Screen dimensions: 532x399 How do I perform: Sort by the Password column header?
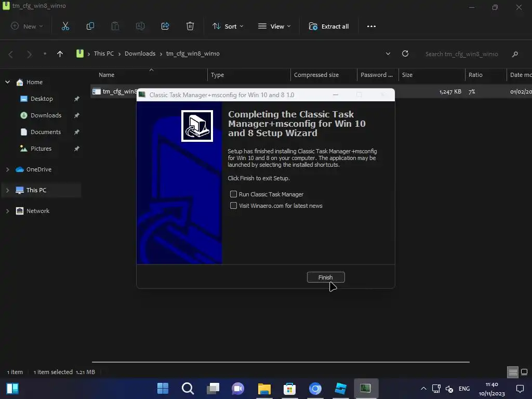click(378, 75)
